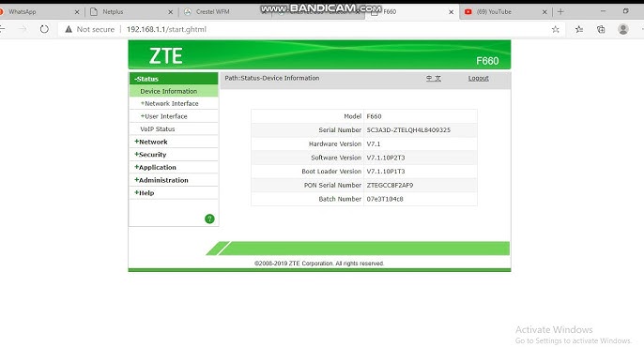Click the YouTube tab favicon
Viewport: 644px width, 362px height.
(x=468, y=12)
